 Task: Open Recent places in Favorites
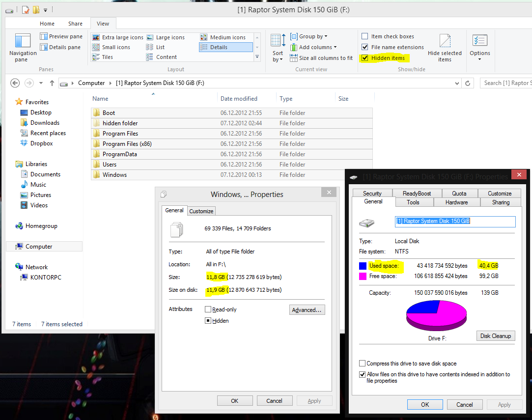(x=43, y=133)
